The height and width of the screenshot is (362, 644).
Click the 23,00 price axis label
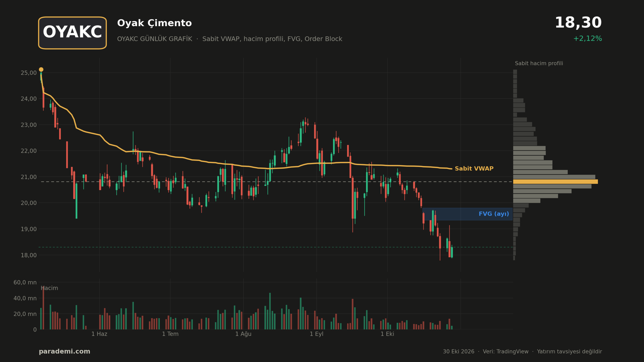(29, 125)
